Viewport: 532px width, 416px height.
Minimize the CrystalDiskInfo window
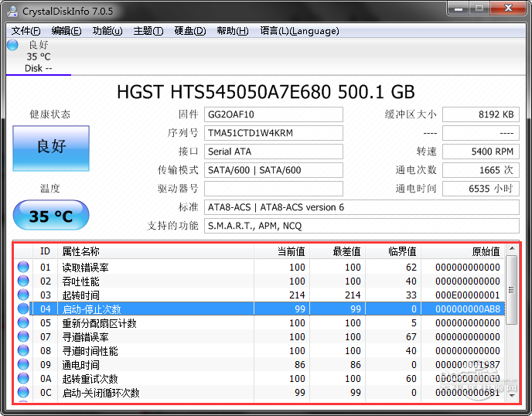458,9
